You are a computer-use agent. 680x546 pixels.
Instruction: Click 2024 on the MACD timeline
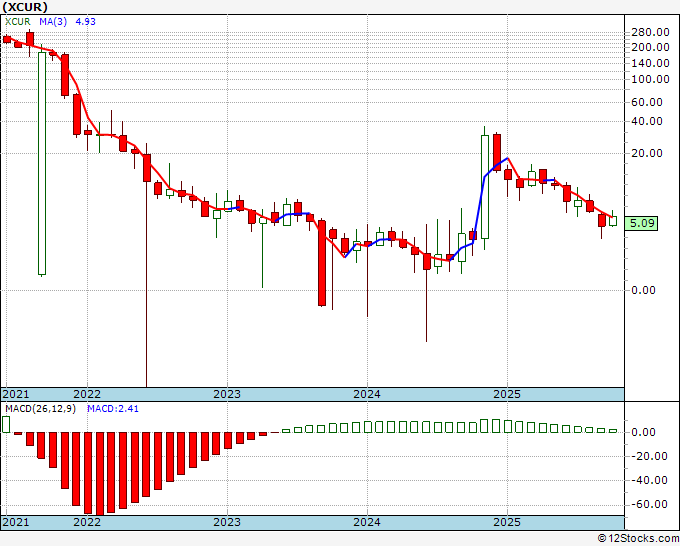(367, 522)
